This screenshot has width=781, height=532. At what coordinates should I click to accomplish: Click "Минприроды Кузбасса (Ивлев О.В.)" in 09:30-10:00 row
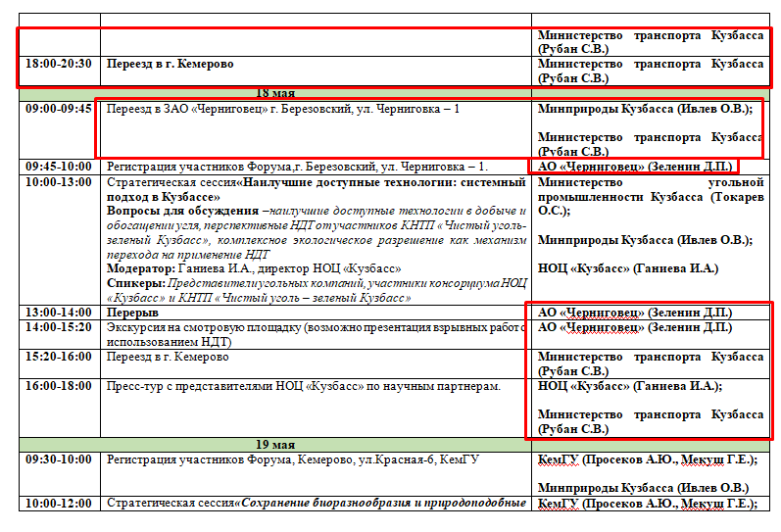tap(643, 488)
